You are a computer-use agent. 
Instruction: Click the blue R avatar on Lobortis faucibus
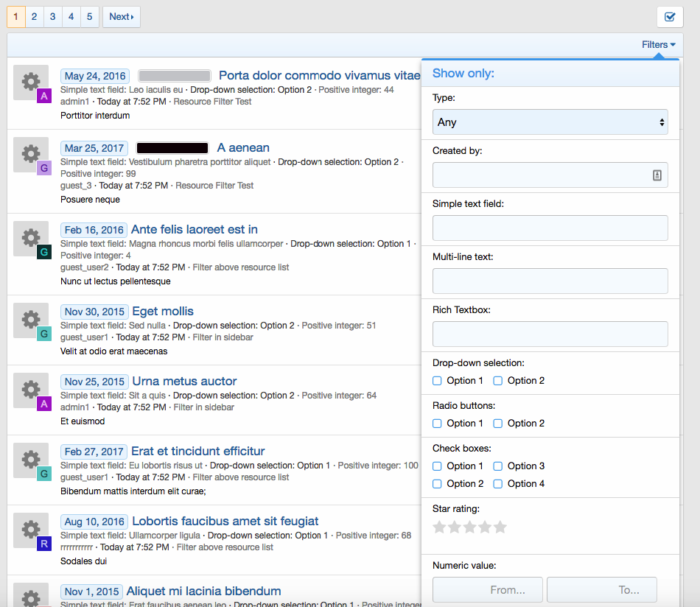[x=44, y=544]
